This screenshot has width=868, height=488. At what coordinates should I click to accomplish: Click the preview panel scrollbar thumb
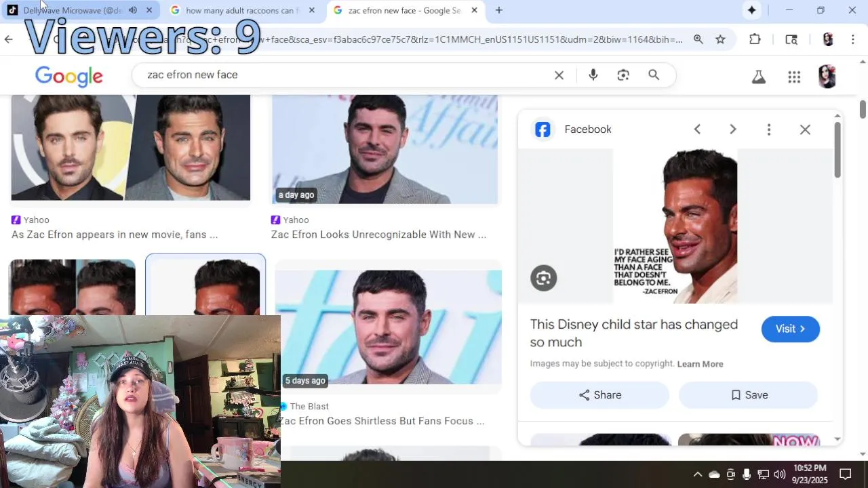tap(837, 150)
